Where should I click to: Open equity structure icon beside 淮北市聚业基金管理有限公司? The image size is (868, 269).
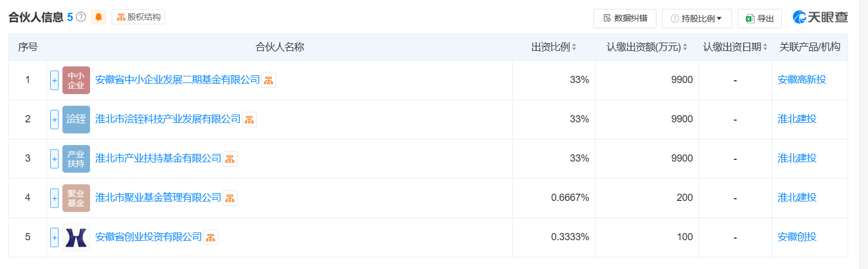tap(230, 199)
